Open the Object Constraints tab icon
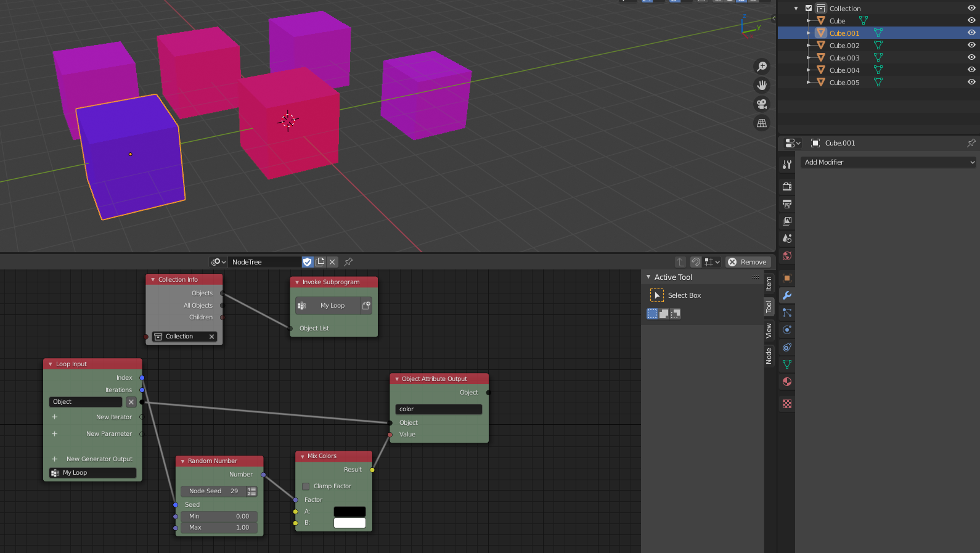 click(x=787, y=347)
